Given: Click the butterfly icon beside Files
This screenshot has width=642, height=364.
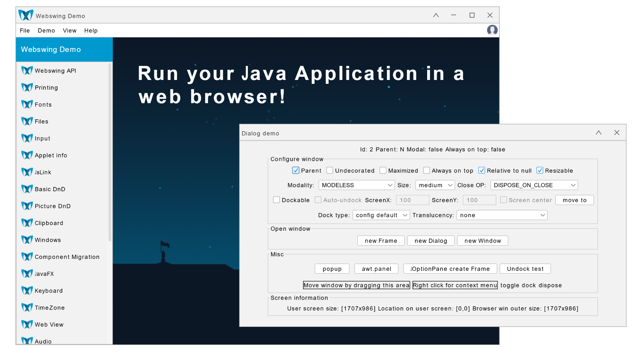Looking at the screenshot, I should click(x=27, y=121).
